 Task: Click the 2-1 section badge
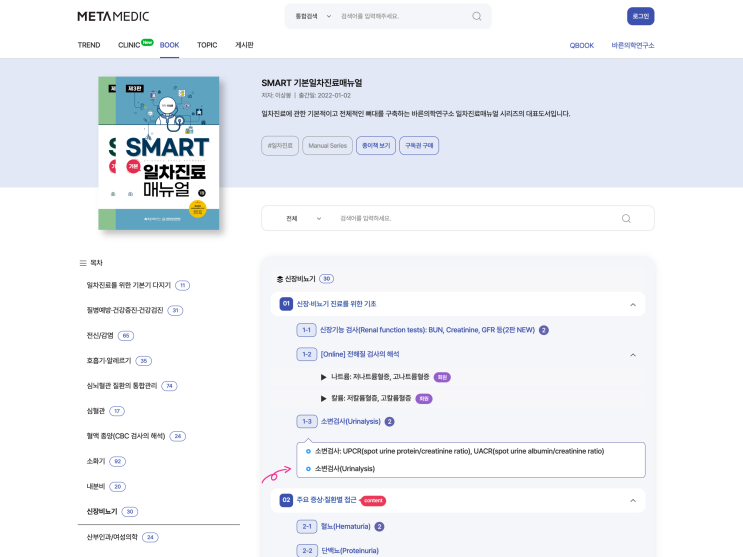click(x=307, y=527)
